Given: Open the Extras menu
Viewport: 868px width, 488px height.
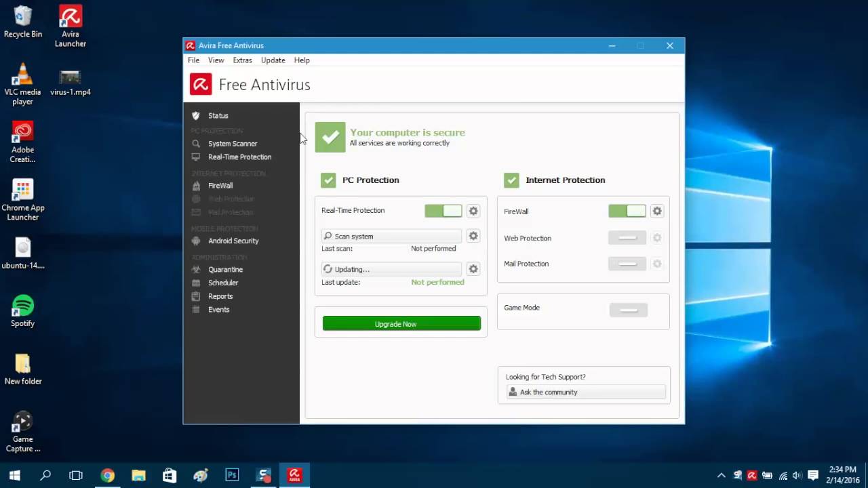Looking at the screenshot, I should click(242, 60).
